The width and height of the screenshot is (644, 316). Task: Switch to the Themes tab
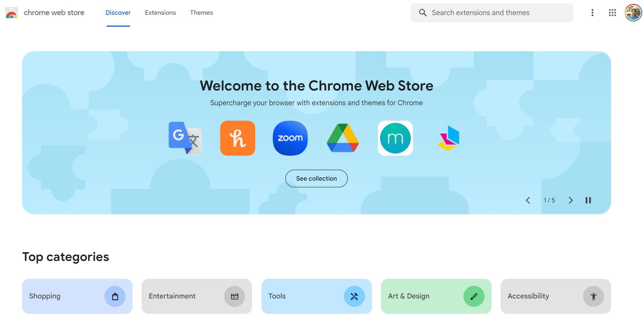coord(202,13)
